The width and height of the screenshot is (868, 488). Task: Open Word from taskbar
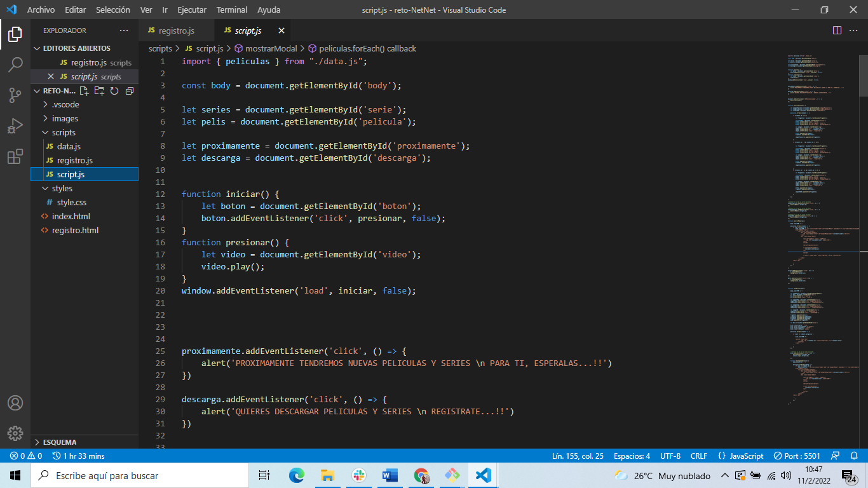390,475
